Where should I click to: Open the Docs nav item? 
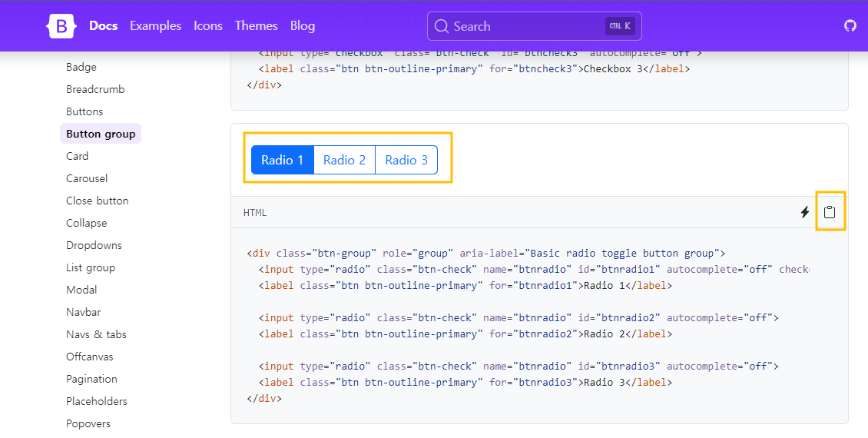[x=104, y=25]
